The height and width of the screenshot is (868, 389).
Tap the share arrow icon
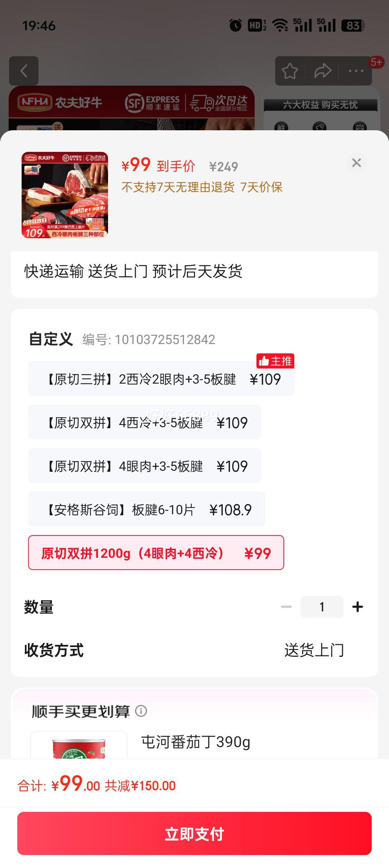pos(323,71)
